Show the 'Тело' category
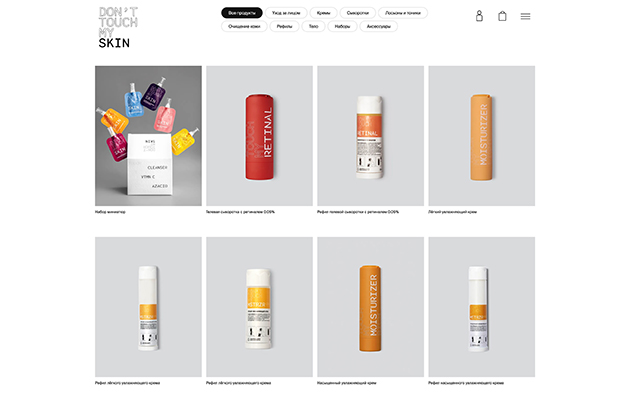The width and height of the screenshot is (630, 400). coord(313,27)
